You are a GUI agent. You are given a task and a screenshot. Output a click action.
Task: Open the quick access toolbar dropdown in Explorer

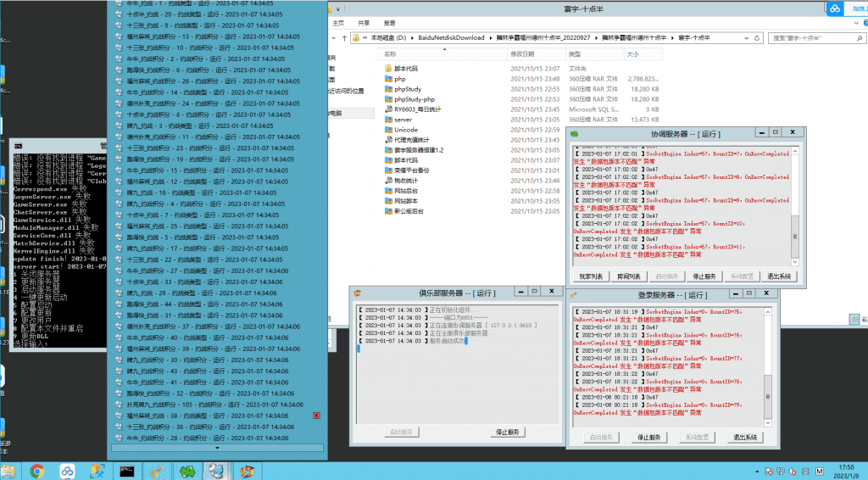pos(337,9)
